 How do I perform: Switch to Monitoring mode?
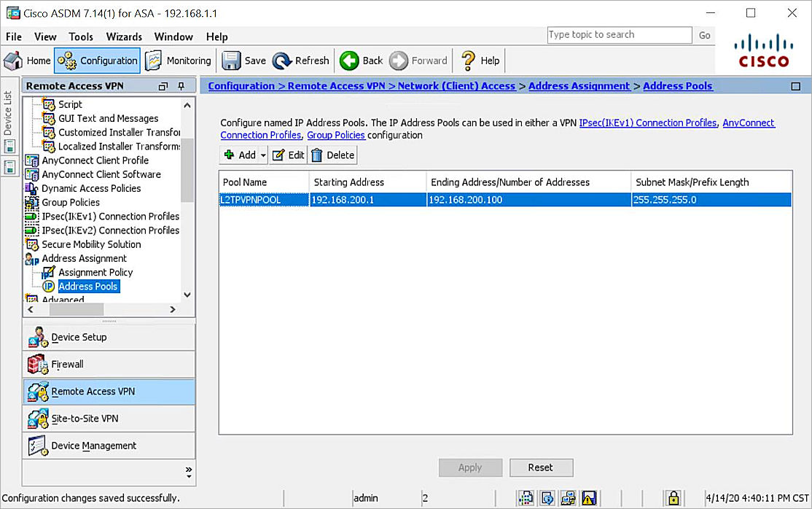pyautogui.click(x=179, y=61)
